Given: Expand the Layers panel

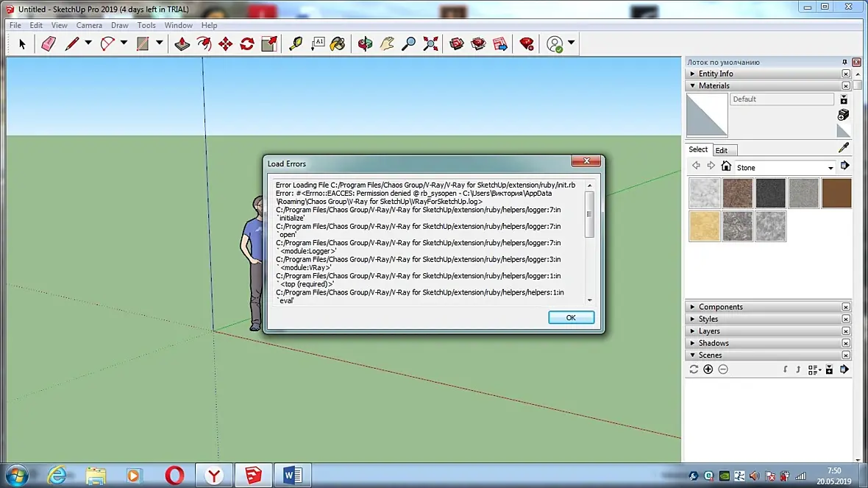Looking at the screenshot, I should point(692,331).
